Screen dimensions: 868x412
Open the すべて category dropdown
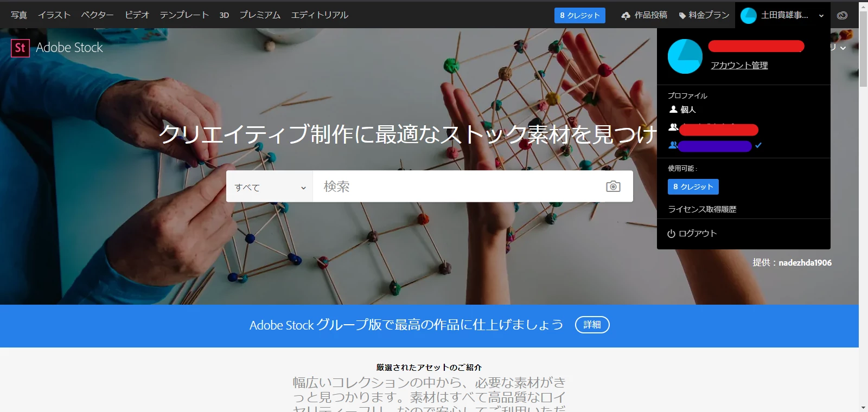[270, 186]
